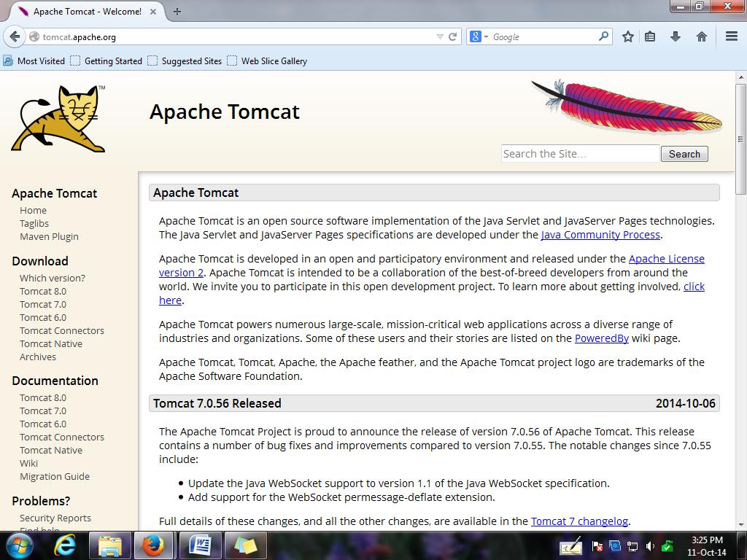The image size is (747, 560).
Task: Click the Tomcat cat logo
Action: point(58,119)
